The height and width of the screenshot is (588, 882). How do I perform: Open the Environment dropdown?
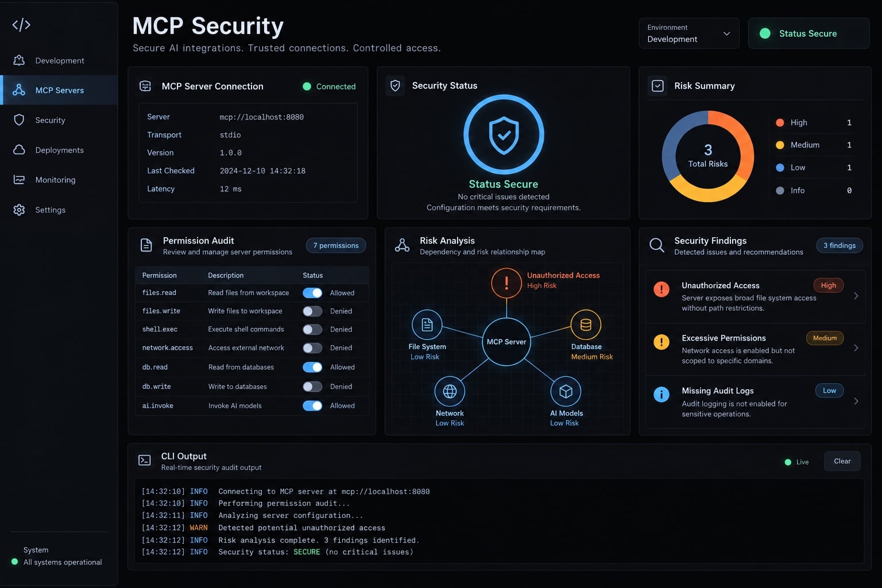pyautogui.click(x=689, y=33)
